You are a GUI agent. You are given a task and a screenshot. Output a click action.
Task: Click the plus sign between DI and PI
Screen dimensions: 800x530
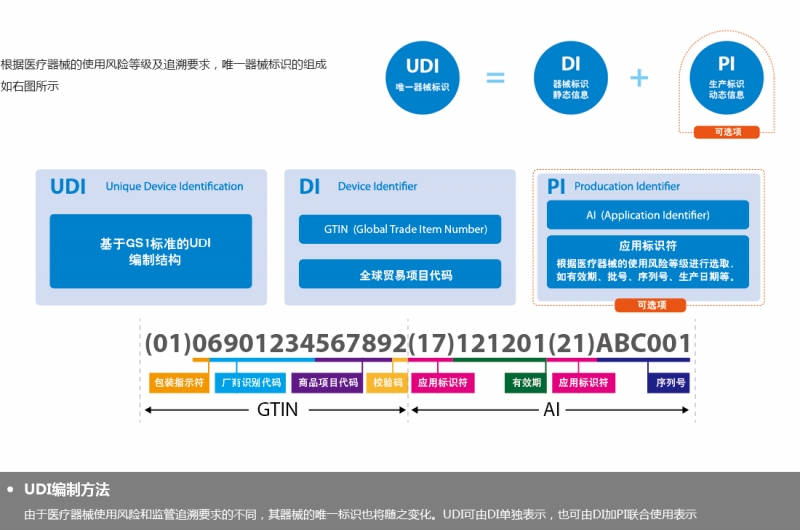639,78
